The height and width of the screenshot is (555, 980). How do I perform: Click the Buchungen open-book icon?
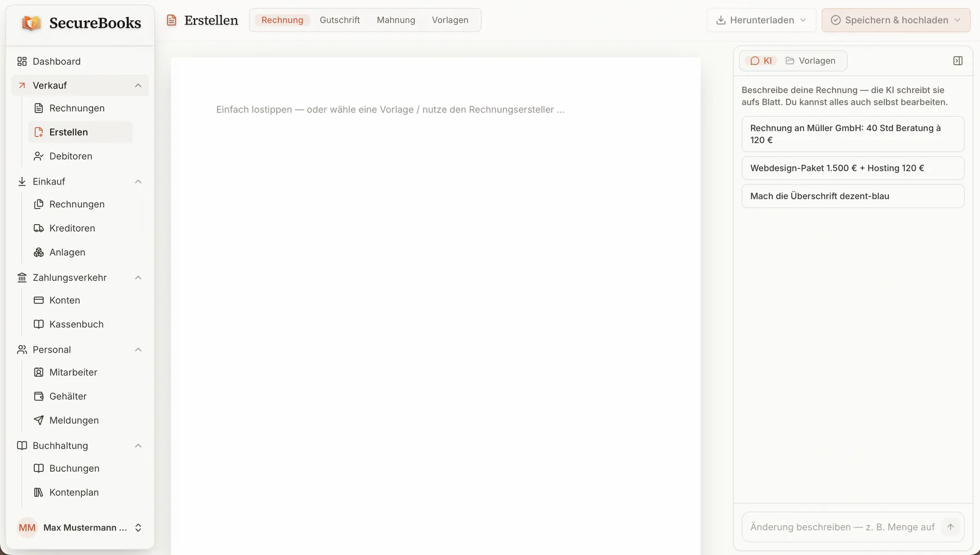coord(39,468)
